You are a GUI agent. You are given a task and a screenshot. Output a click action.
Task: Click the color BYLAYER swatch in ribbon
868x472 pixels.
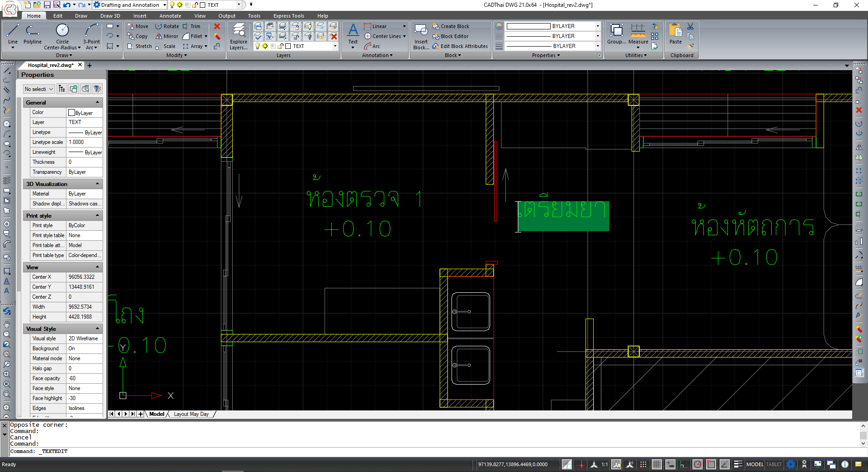pyautogui.click(x=528, y=26)
